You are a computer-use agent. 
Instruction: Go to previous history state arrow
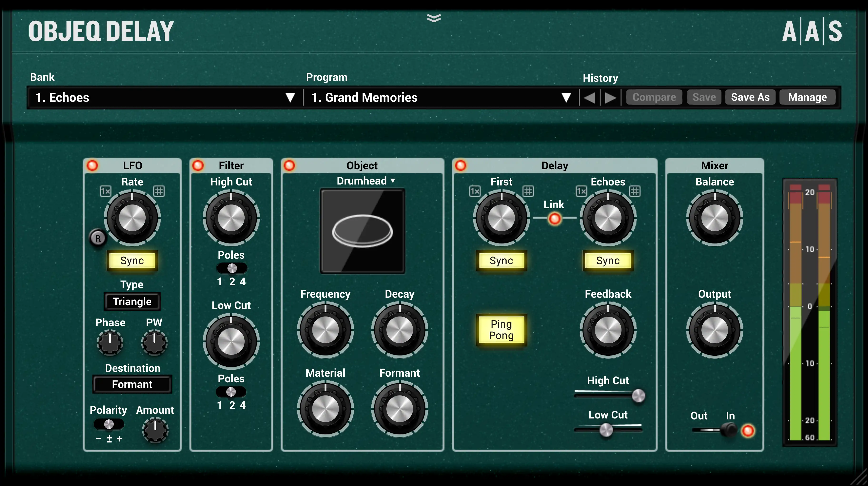click(x=589, y=98)
